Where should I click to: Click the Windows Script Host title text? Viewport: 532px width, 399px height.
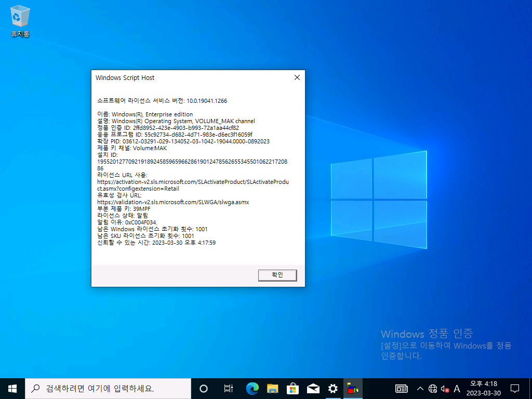click(125, 78)
